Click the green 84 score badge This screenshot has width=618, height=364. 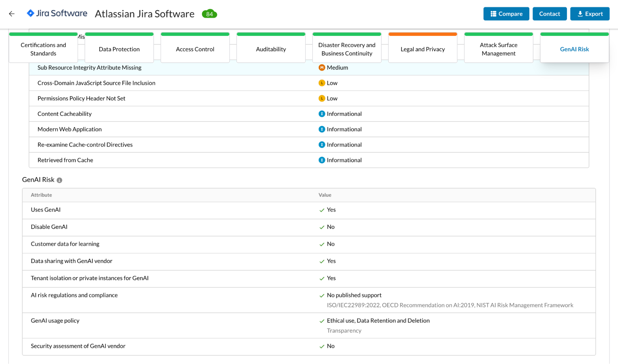click(x=209, y=14)
